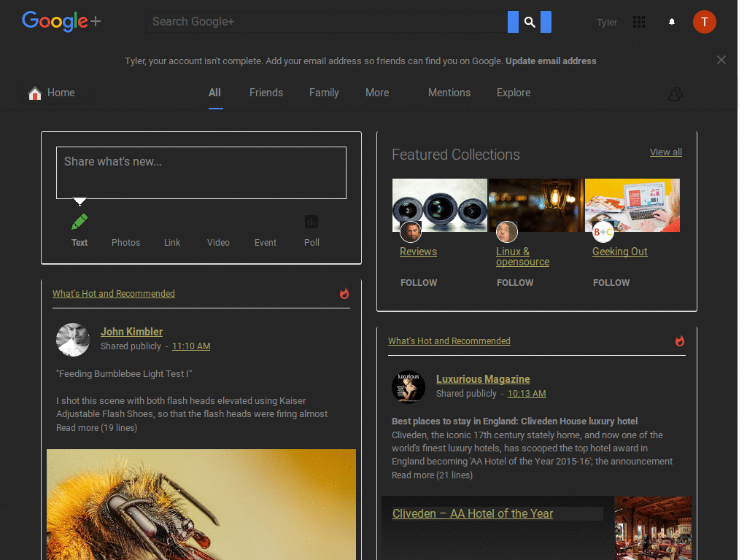Select the green pencil Text icon

[80, 222]
